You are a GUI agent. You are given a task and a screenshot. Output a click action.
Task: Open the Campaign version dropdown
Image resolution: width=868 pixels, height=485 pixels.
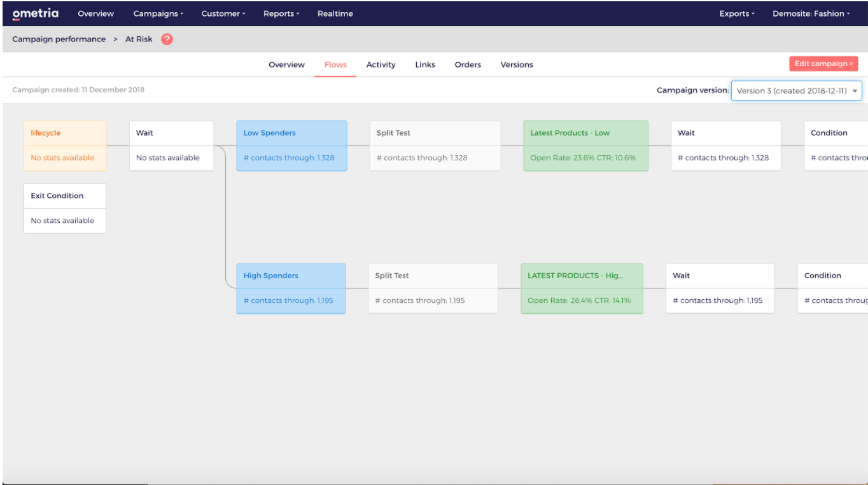796,90
